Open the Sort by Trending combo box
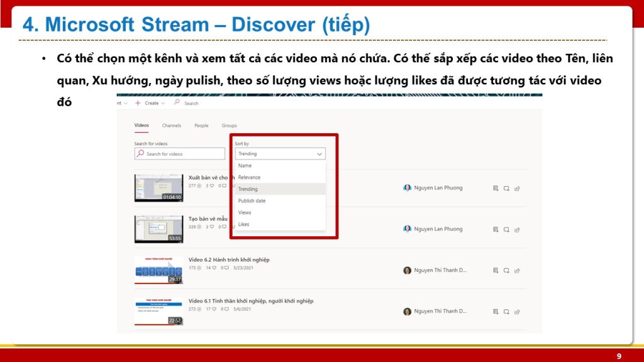Image resolution: width=644 pixels, height=362 pixels. pyautogui.click(x=280, y=153)
